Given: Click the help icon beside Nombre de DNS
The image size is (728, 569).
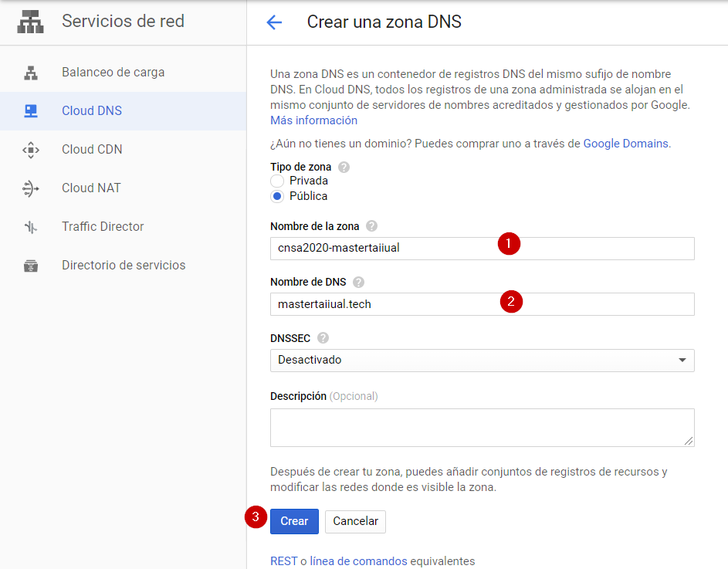Looking at the screenshot, I should coord(358,282).
